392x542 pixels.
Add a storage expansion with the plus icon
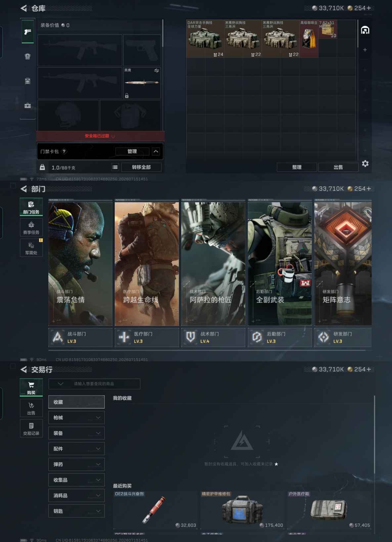click(365, 50)
